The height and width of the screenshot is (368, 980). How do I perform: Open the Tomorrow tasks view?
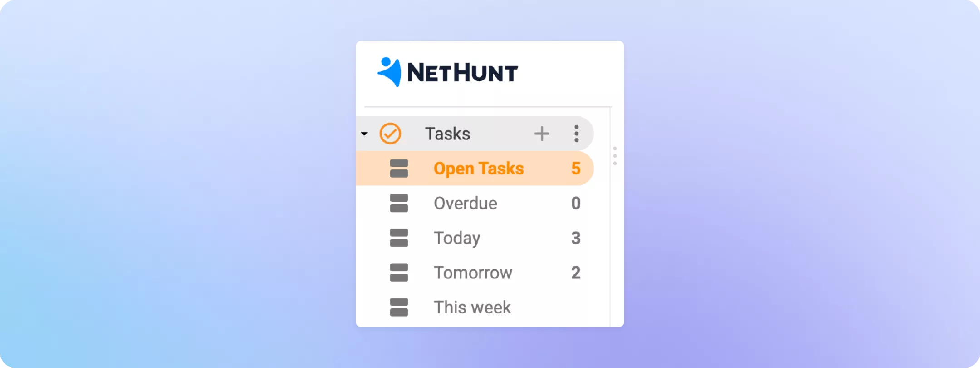[473, 273]
